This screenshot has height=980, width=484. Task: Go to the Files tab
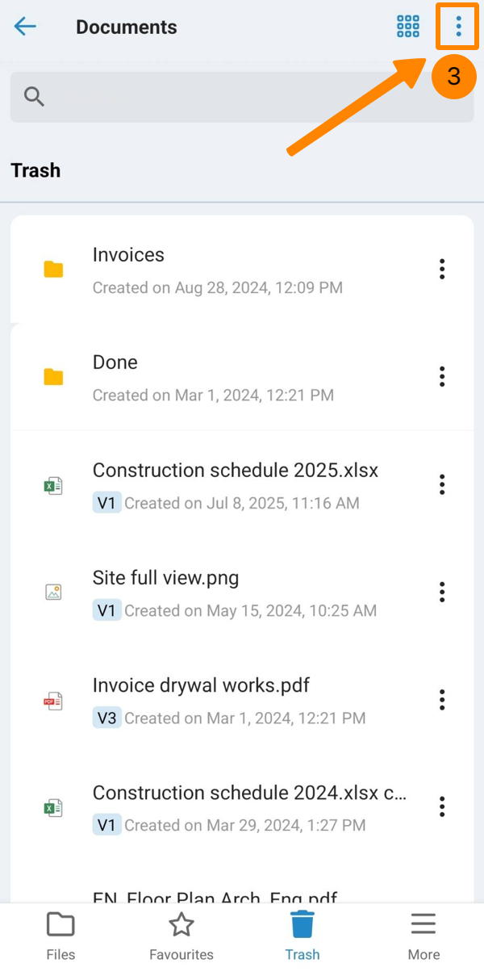tap(60, 936)
